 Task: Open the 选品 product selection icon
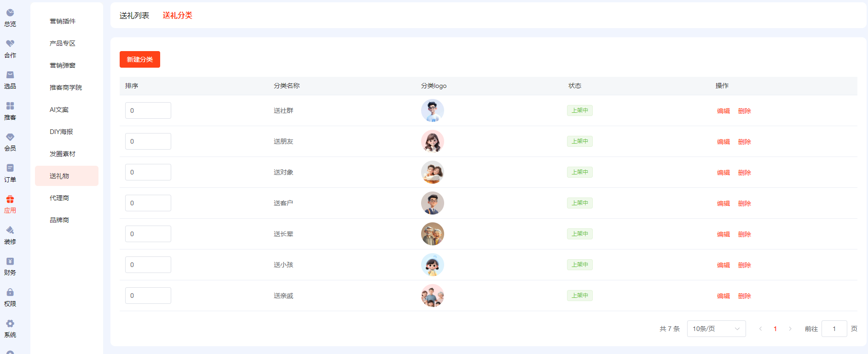10,75
